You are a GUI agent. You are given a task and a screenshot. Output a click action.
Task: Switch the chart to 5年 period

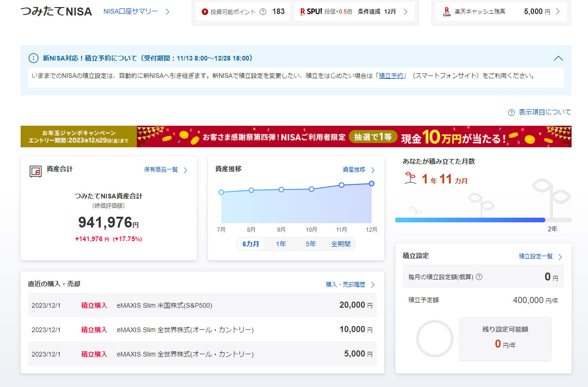coord(311,244)
